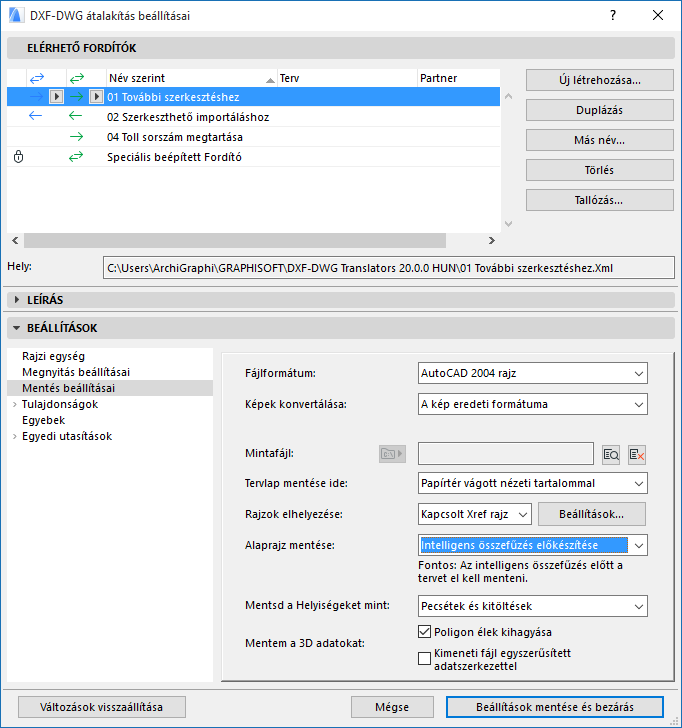Select Rajzi egység settings page
The image size is (682, 728).
click(x=53, y=356)
